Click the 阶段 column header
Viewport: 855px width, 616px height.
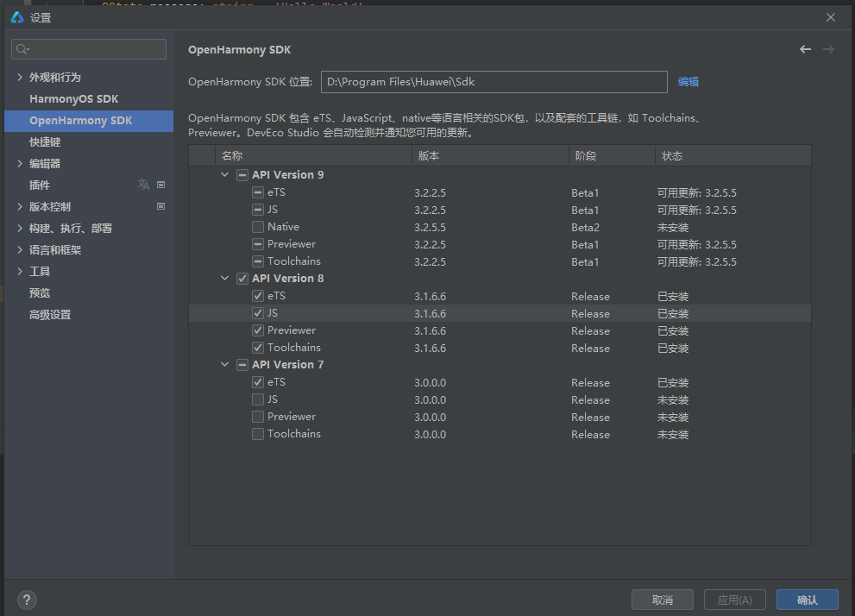pos(612,156)
